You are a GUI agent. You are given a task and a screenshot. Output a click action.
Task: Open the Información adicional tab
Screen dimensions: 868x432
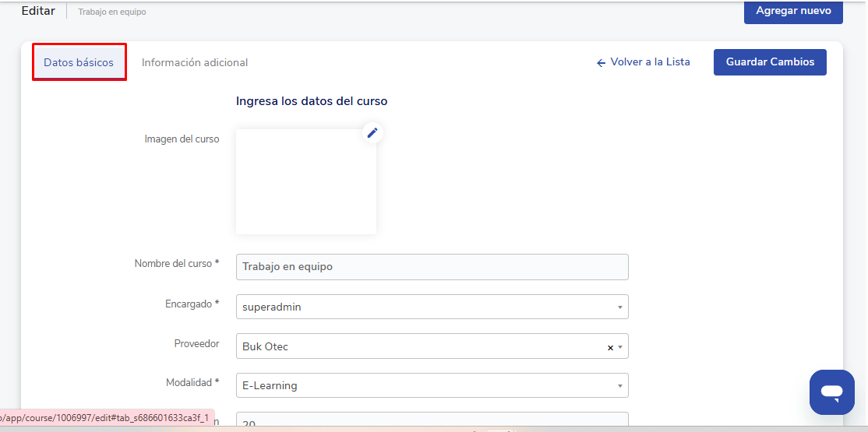(x=195, y=62)
